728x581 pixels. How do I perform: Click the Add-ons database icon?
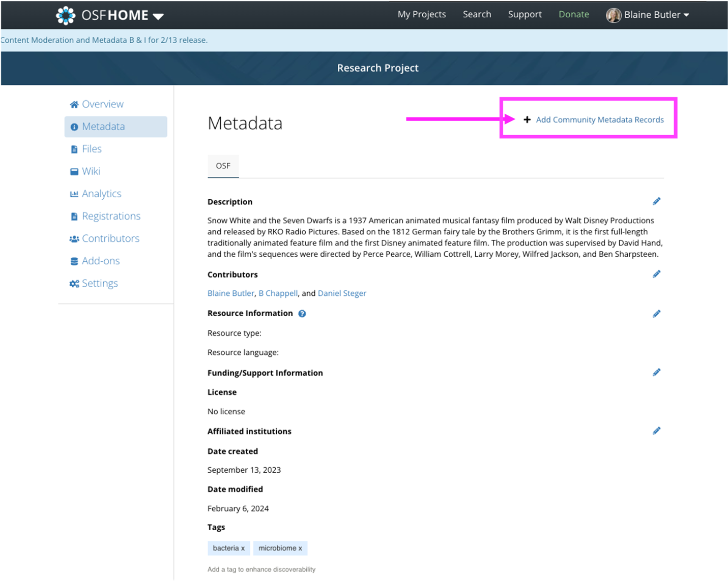coord(74,261)
